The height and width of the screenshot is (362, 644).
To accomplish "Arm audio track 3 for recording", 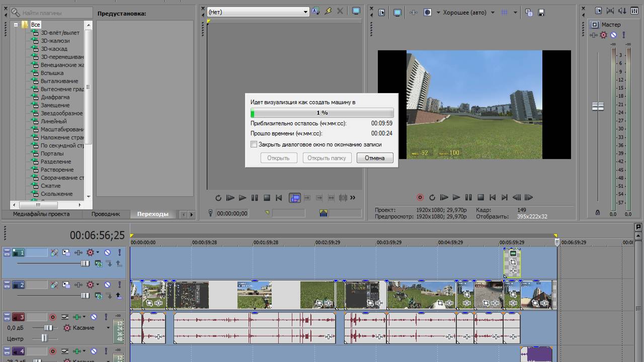I will [x=52, y=317].
